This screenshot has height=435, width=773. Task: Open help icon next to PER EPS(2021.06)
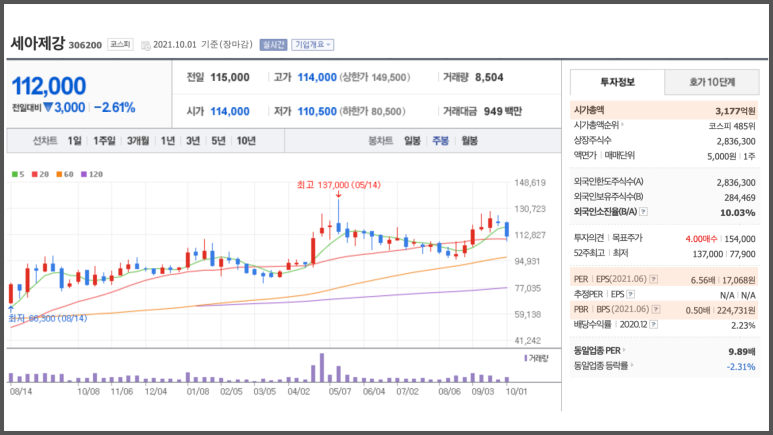(653, 279)
